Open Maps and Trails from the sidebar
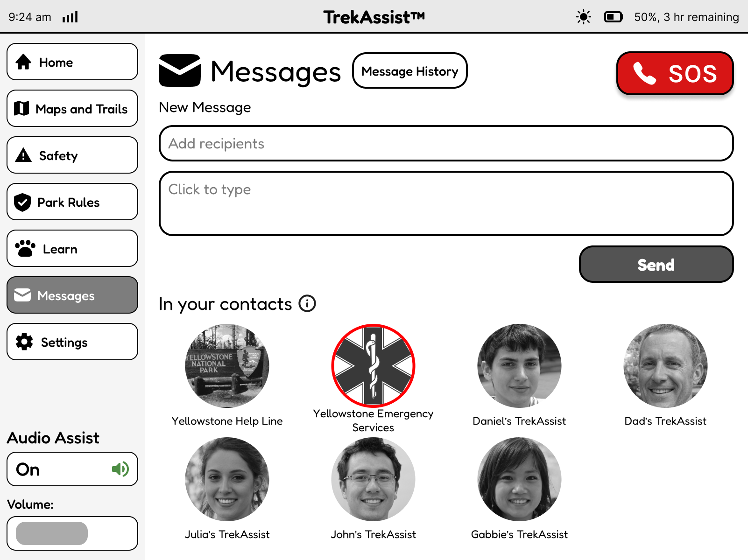This screenshot has width=748, height=560. pos(72,109)
